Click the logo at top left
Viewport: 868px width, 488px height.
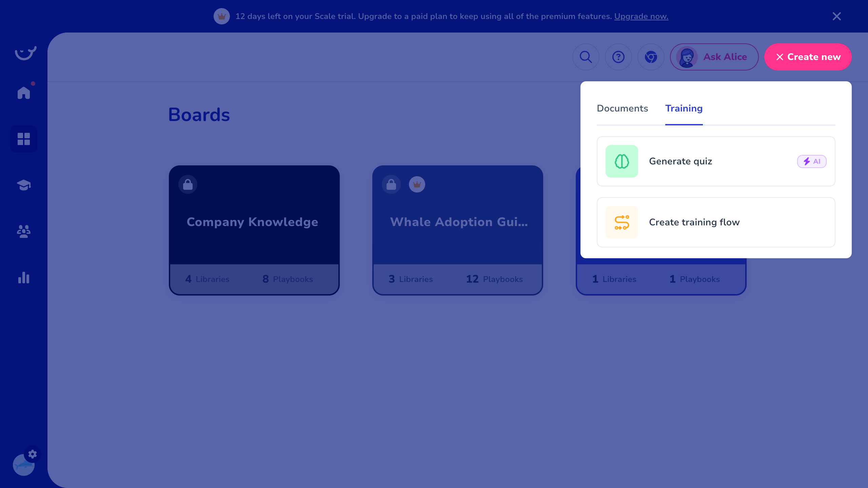(25, 53)
